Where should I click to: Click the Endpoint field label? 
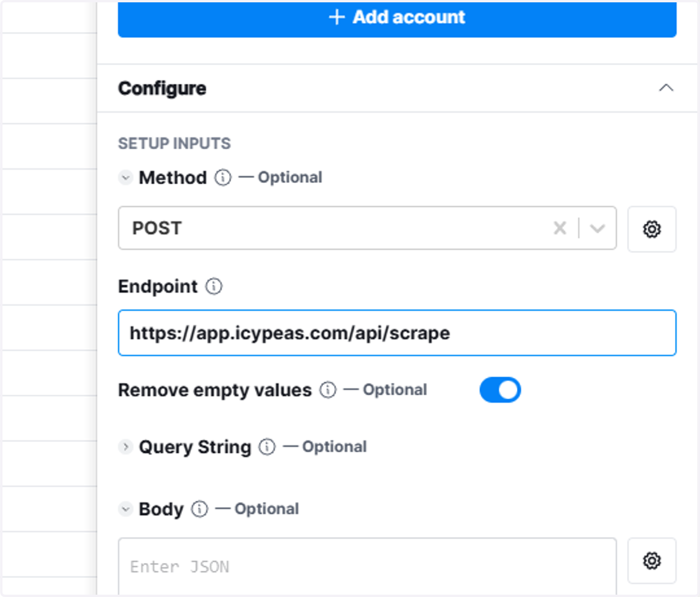(x=157, y=286)
